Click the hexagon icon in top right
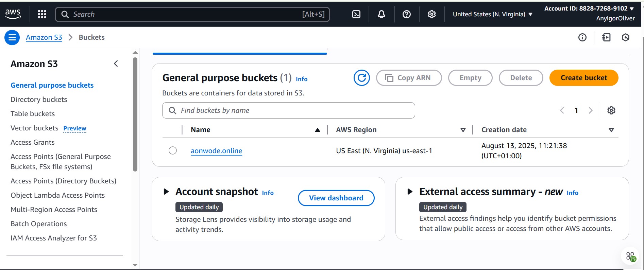The width and height of the screenshot is (644, 270). (x=626, y=37)
